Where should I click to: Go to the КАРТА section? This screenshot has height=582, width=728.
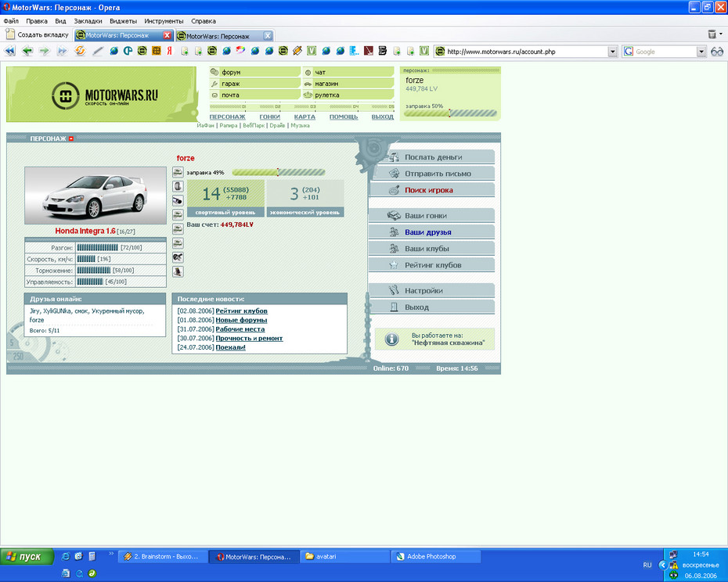point(305,117)
